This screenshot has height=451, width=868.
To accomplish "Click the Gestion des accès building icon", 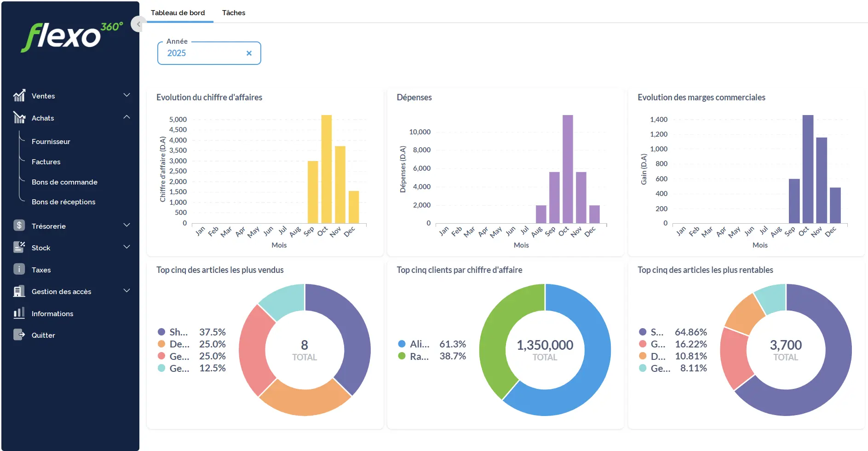I will [x=19, y=291].
